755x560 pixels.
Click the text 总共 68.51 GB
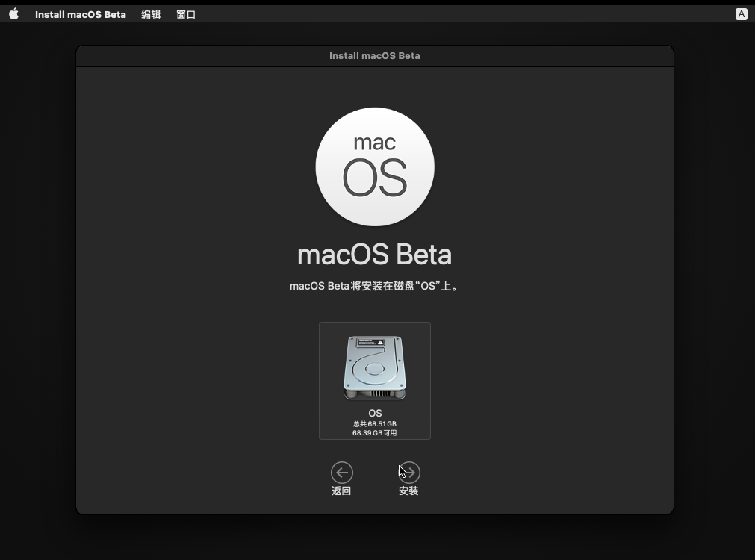tap(375, 423)
